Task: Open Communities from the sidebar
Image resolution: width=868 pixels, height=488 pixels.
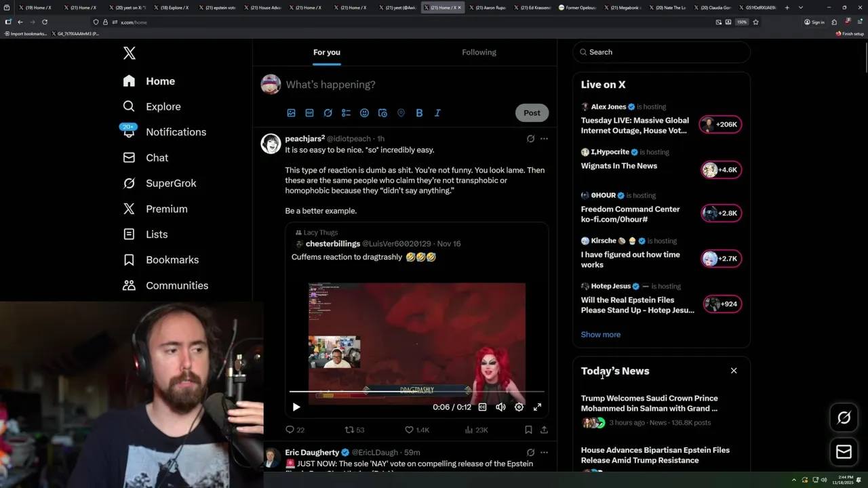Action: coord(165,285)
